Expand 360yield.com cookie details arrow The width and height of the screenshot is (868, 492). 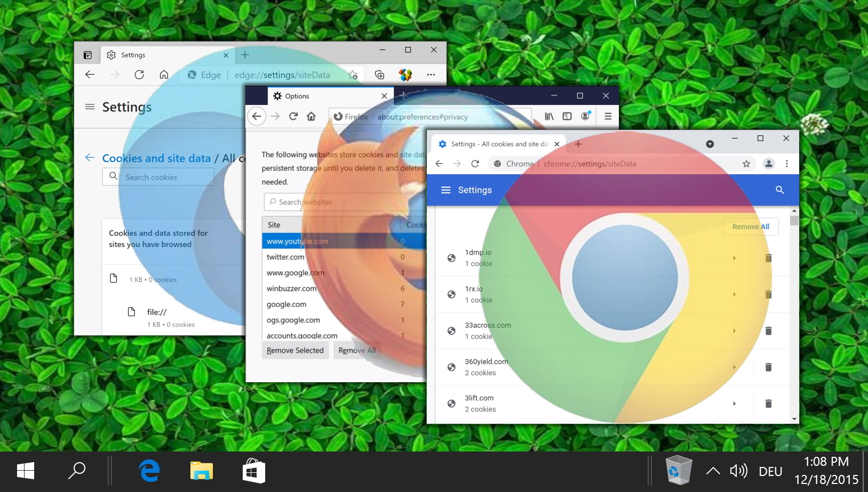click(x=735, y=367)
